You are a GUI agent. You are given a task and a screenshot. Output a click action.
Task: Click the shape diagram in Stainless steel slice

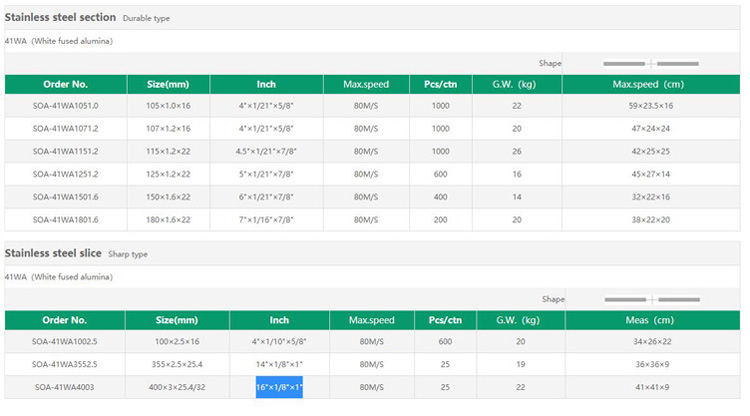[x=652, y=299]
